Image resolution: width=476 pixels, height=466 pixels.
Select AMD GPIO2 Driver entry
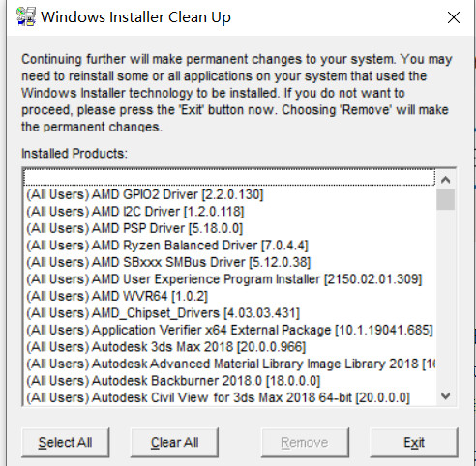[229, 194]
